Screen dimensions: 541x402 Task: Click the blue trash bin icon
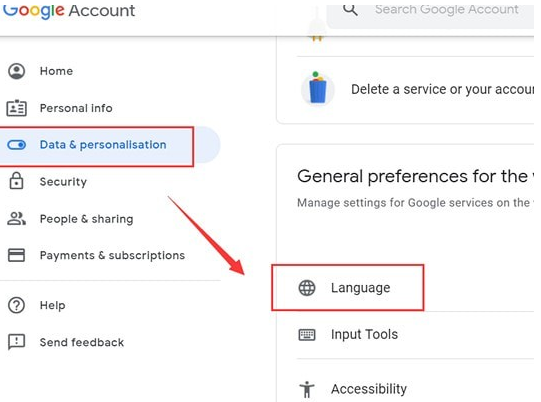[x=318, y=89]
